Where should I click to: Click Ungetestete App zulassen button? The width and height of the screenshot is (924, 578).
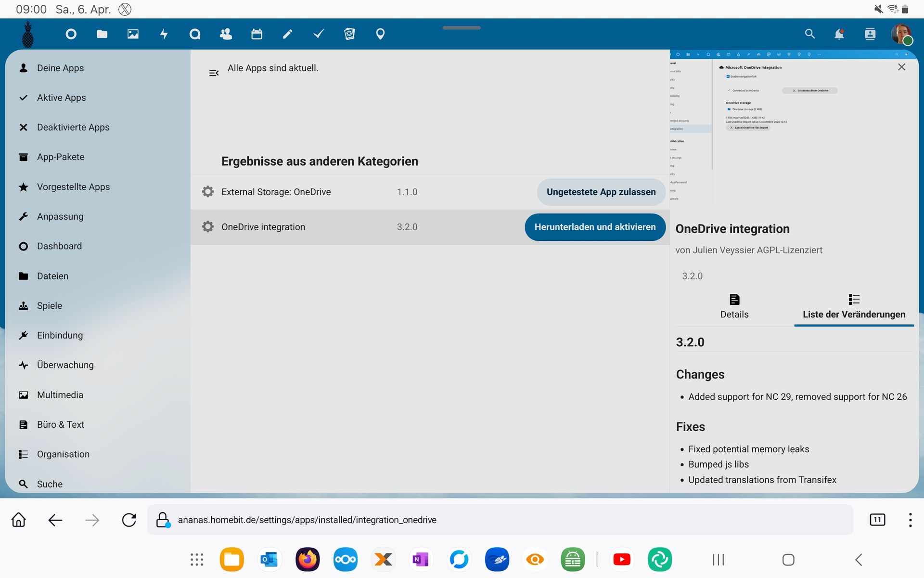pos(601,192)
